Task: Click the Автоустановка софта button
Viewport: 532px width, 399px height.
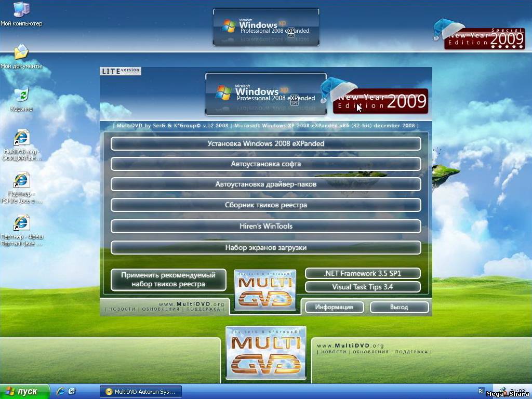Action: [x=265, y=164]
